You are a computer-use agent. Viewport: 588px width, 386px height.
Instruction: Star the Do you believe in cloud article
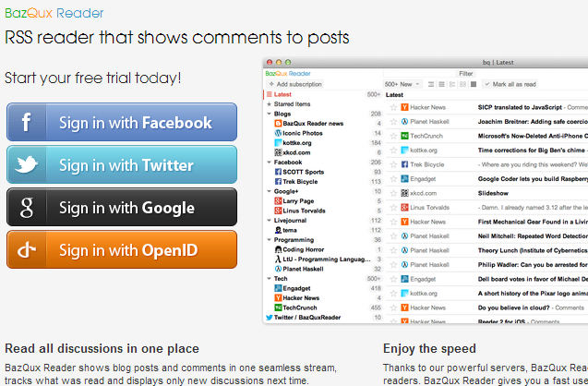coord(393,308)
